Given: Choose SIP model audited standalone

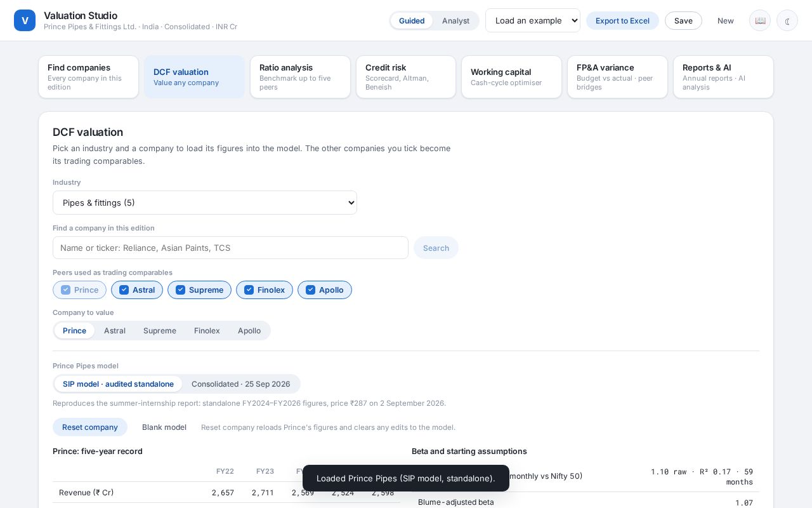Looking at the screenshot, I should tap(118, 384).
